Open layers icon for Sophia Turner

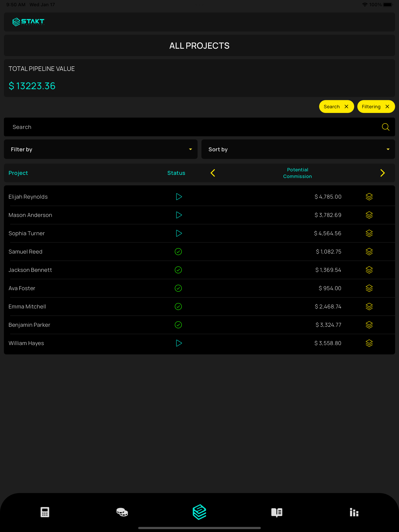coord(369,233)
